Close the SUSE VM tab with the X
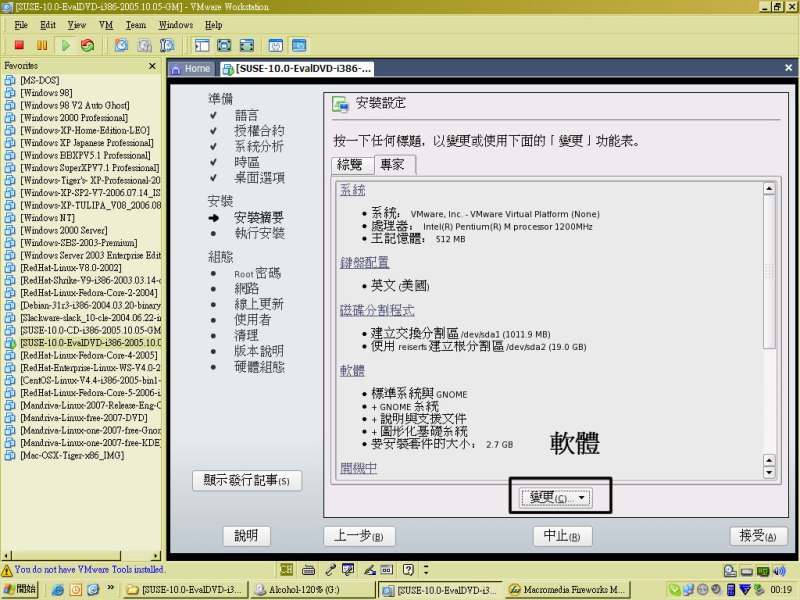 pyautogui.click(x=788, y=68)
